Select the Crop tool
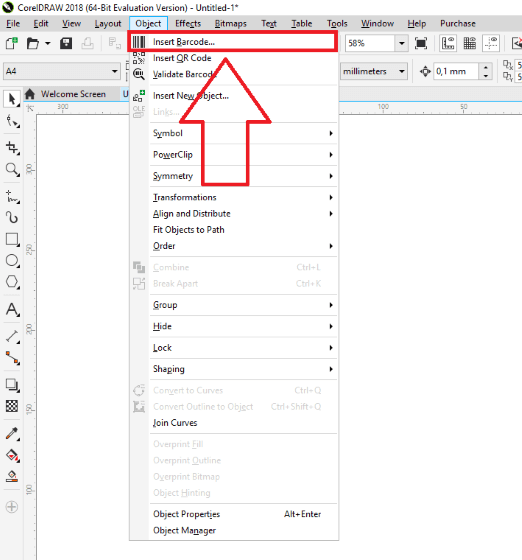Image resolution: width=522 pixels, height=560 pixels. pyautogui.click(x=12, y=148)
